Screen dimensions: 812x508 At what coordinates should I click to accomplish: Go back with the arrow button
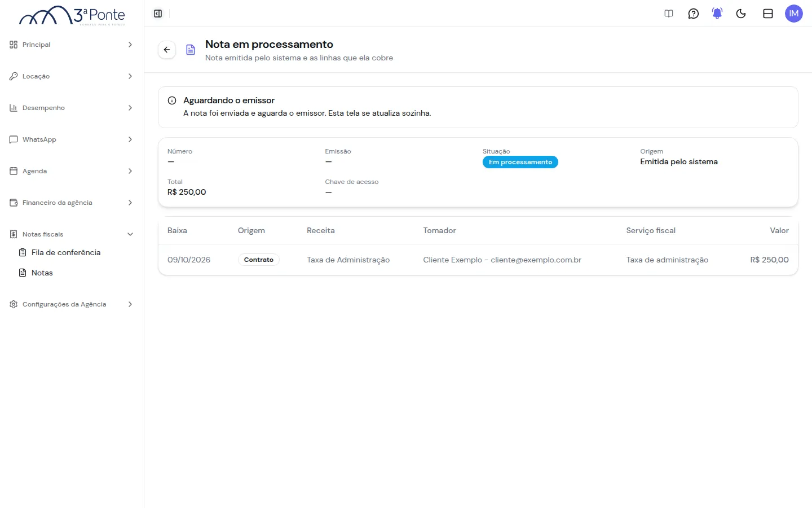167,50
